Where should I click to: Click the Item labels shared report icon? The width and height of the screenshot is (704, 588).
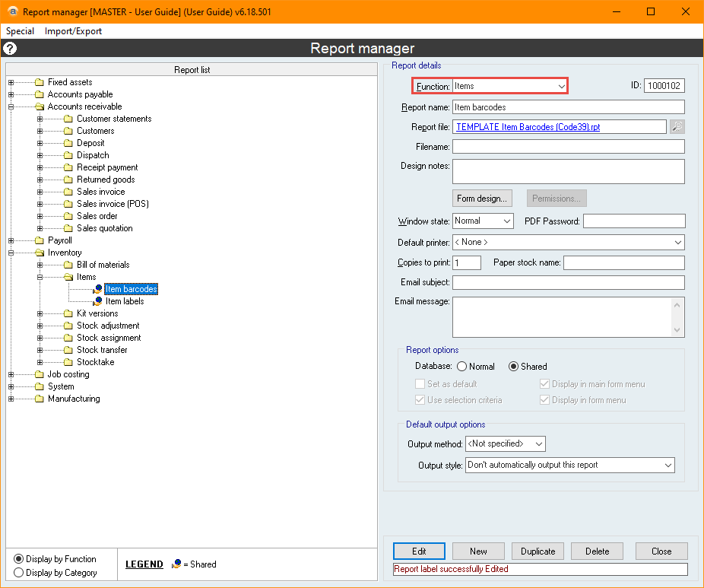(97, 301)
